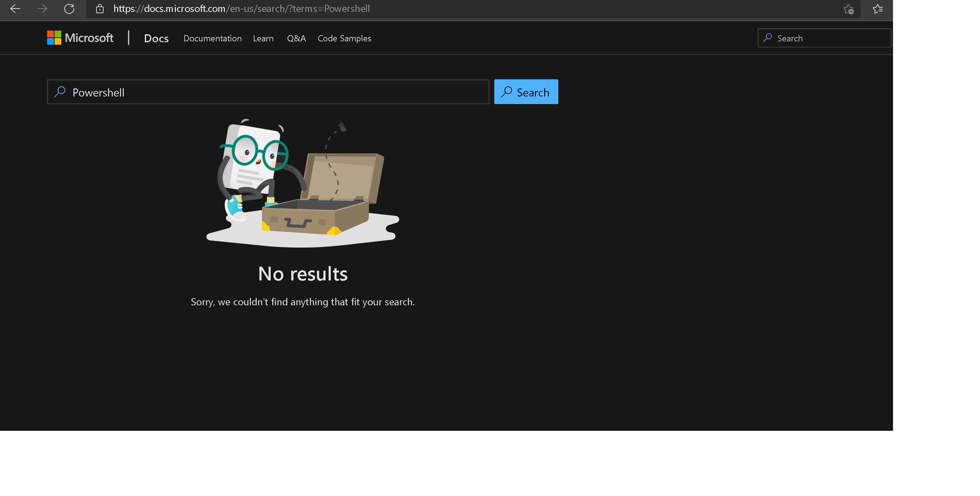The height and width of the screenshot is (496, 980).
Task: Click the magnifier in the top-right search box
Action: [768, 38]
